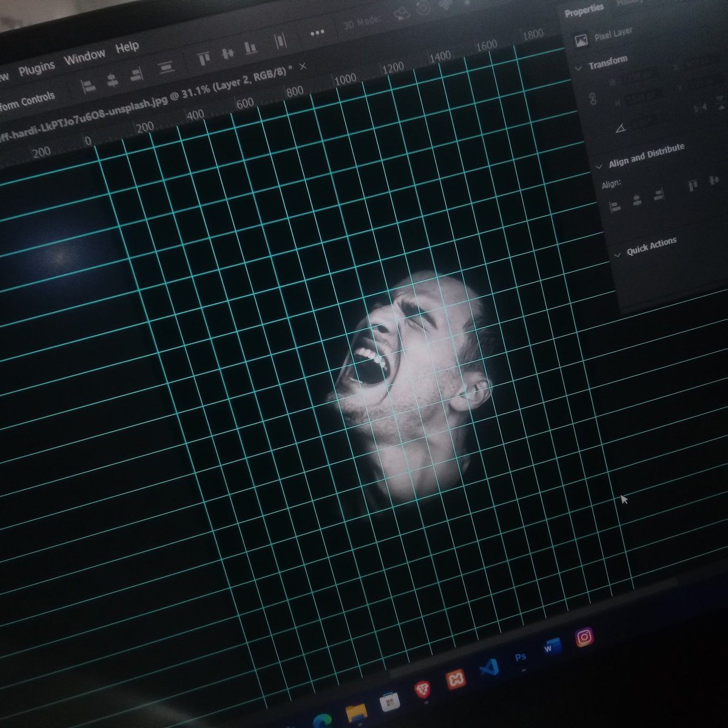Align bottom edges in options bar
728x728 pixels.
[251, 47]
